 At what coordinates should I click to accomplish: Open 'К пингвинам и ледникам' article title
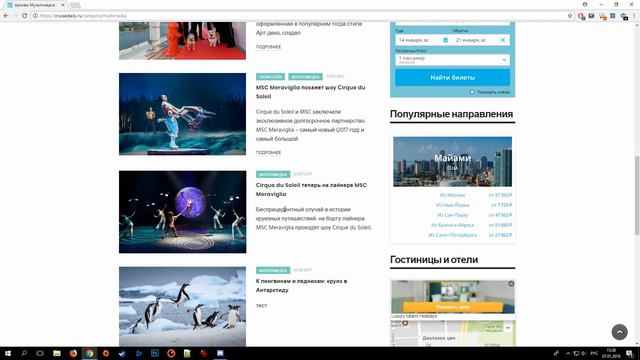tap(301, 285)
